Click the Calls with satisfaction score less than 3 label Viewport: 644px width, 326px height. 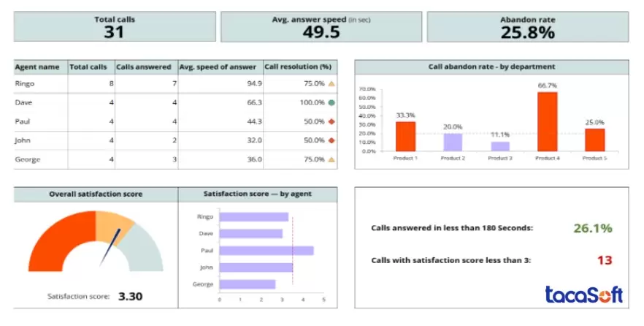451,260
